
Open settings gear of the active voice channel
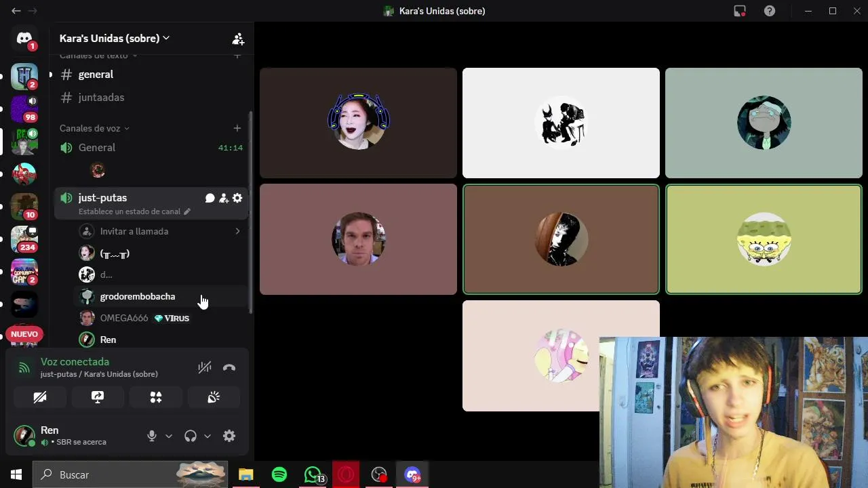click(237, 198)
